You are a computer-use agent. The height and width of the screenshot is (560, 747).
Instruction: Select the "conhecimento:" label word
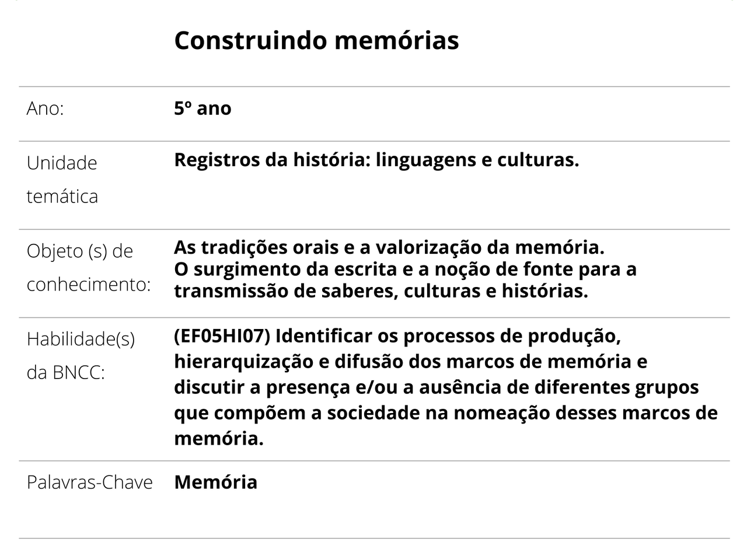point(89,284)
